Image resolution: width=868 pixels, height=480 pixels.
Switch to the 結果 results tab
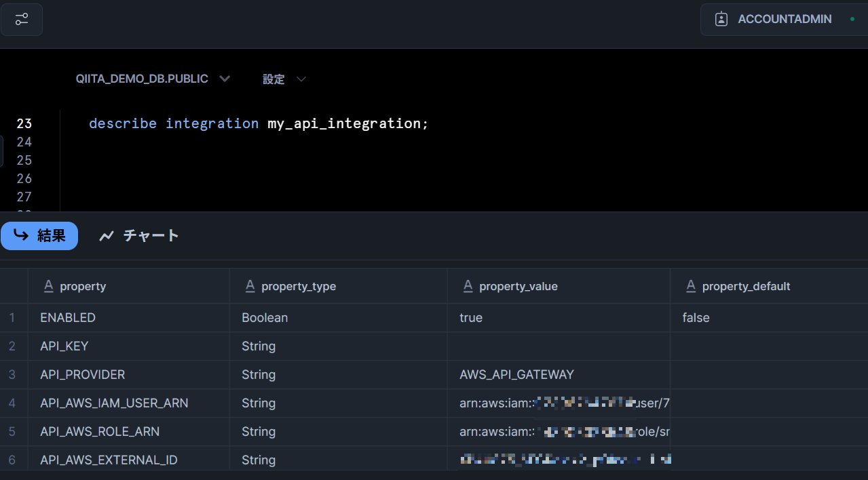pyautogui.click(x=39, y=236)
